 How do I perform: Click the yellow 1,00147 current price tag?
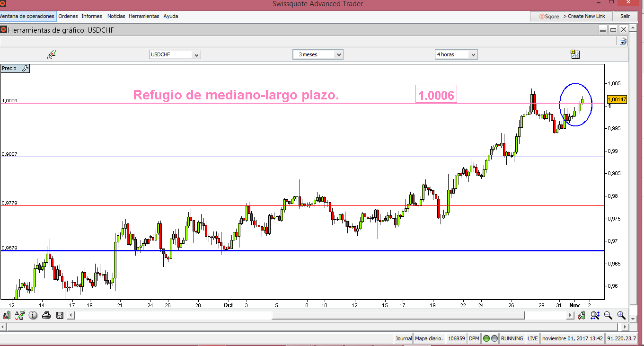click(617, 99)
